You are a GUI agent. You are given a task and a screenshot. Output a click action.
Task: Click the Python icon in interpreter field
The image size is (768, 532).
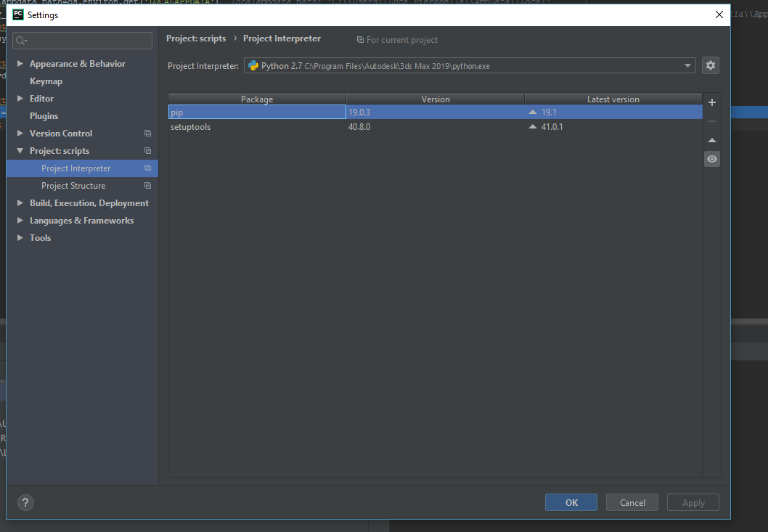click(x=253, y=65)
